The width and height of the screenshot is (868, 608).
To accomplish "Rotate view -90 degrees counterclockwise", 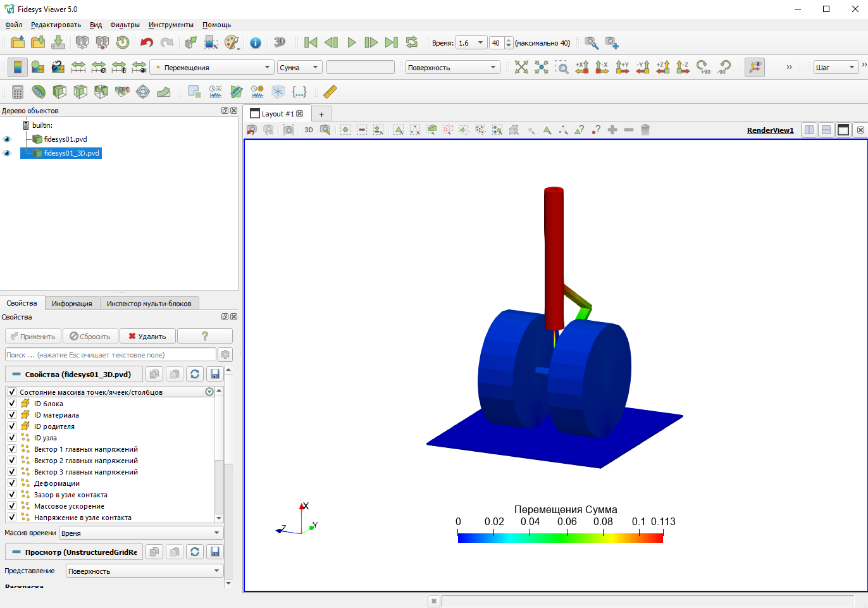I will [x=723, y=67].
